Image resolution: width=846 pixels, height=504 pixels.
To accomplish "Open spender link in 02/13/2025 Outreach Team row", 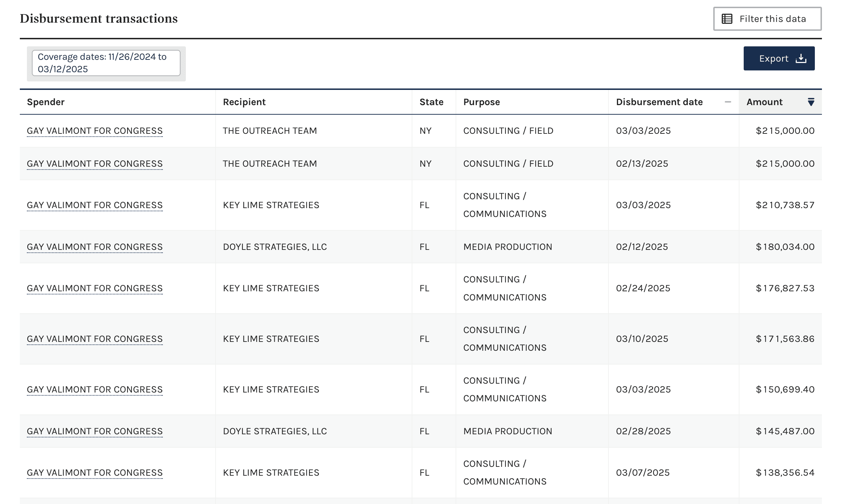I will click(x=95, y=164).
